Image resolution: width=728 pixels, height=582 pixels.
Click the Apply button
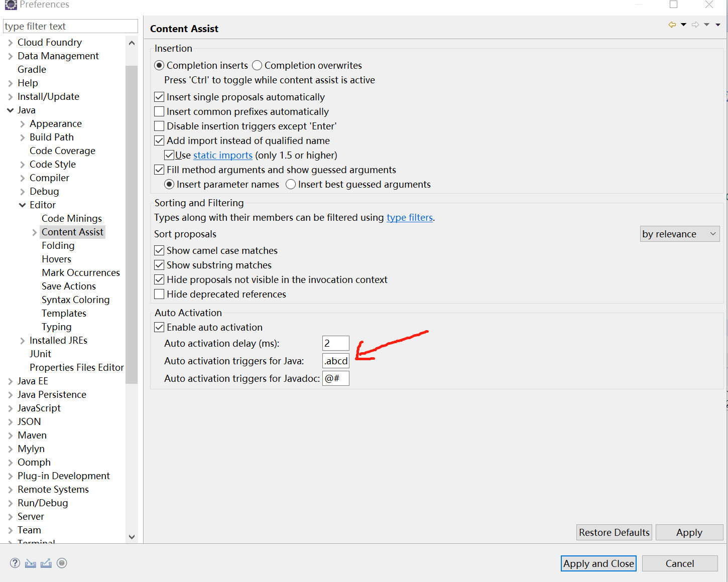[689, 532]
